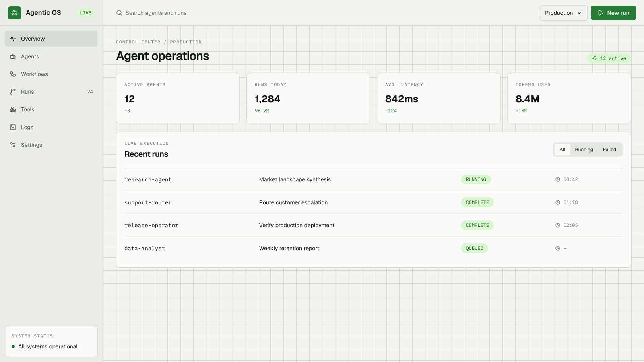Go to Agents in the sidebar

[x=51, y=56]
